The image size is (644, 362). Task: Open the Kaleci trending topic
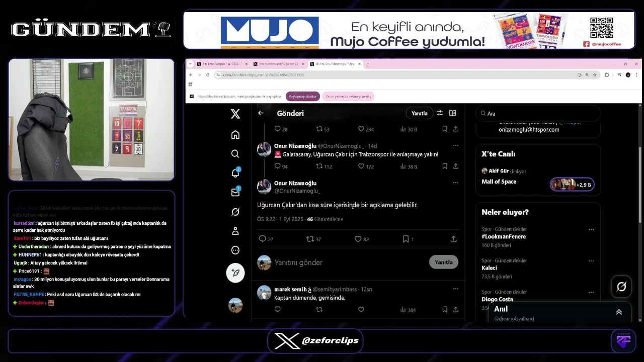(x=489, y=268)
